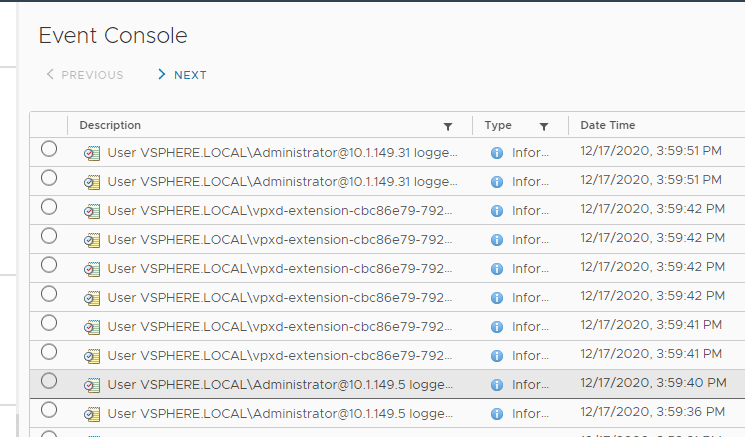The width and height of the screenshot is (745, 437).
Task: Click event icon on Administrator@10.1.149.5 3:59:40 row
Action: coord(92,385)
